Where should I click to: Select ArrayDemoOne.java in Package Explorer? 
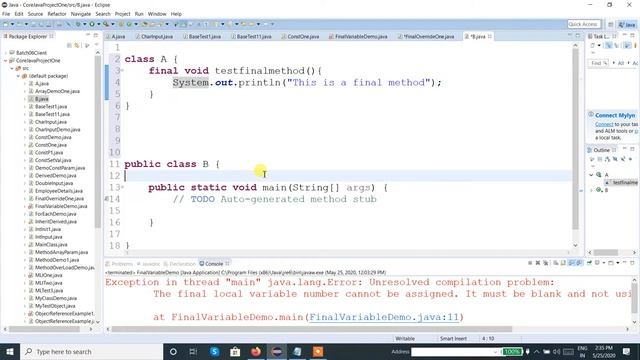[x=57, y=91]
